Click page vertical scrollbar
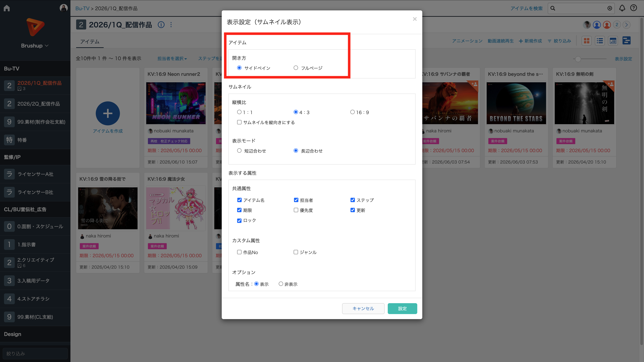The image size is (644, 362). tap(641, 181)
